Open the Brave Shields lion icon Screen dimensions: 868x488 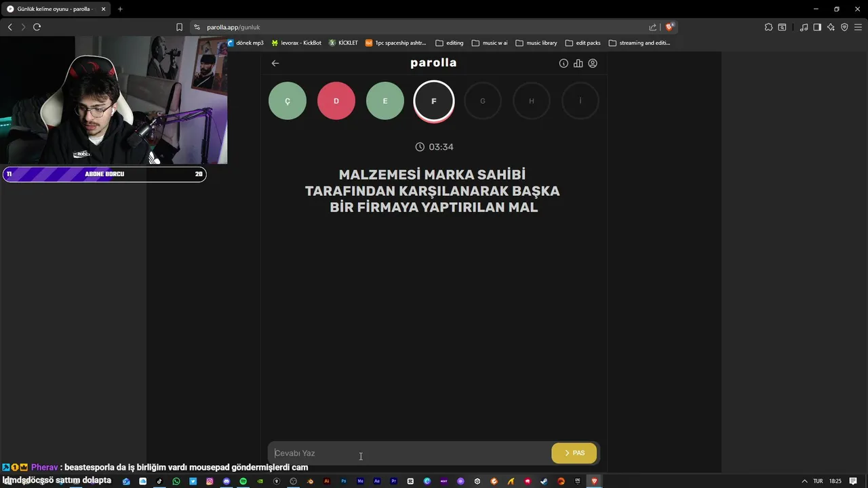point(669,27)
